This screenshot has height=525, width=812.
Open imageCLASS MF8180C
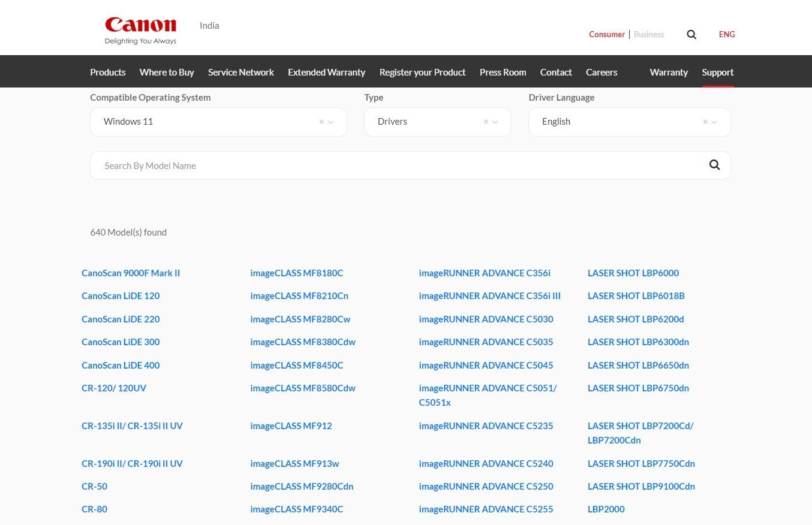click(297, 273)
